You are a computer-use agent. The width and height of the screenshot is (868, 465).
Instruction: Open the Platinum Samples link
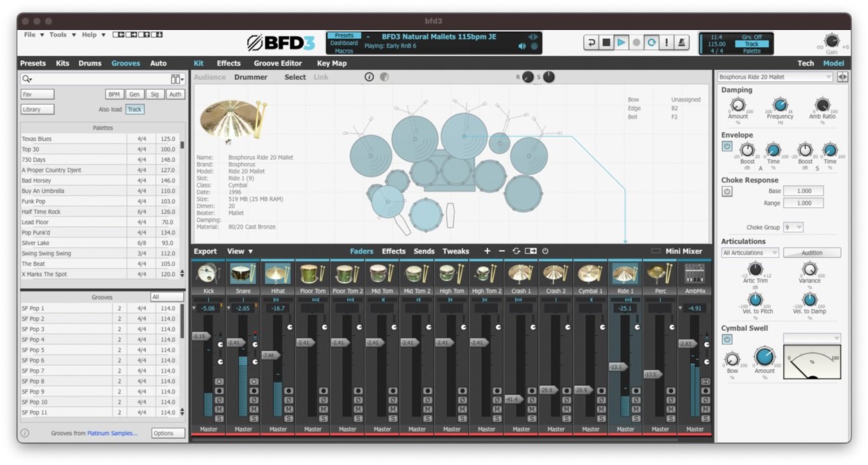click(x=112, y=433)
